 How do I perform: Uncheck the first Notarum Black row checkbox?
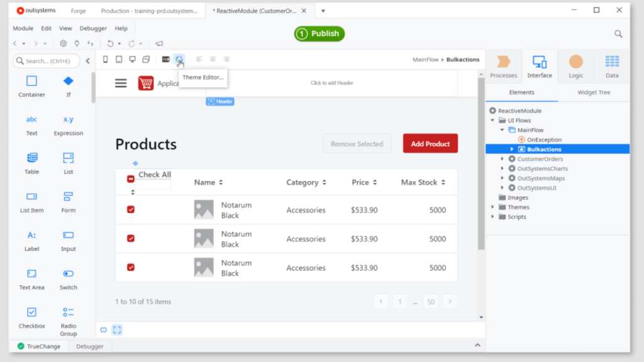[131, 210]
